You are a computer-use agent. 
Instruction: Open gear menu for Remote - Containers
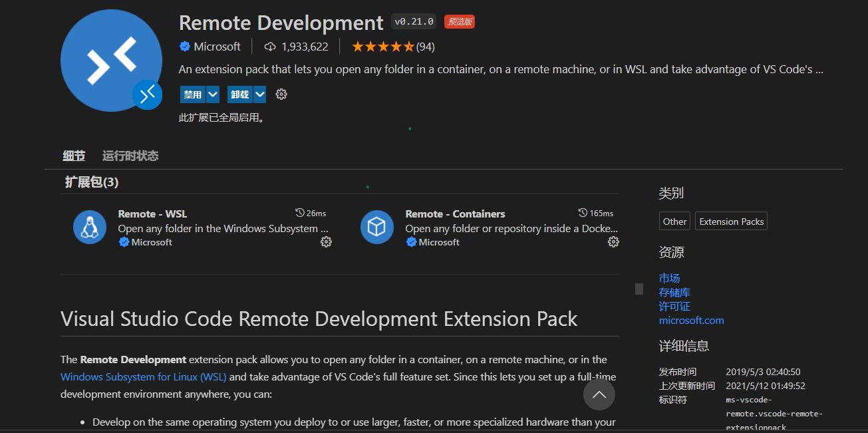tap(613, 242)
